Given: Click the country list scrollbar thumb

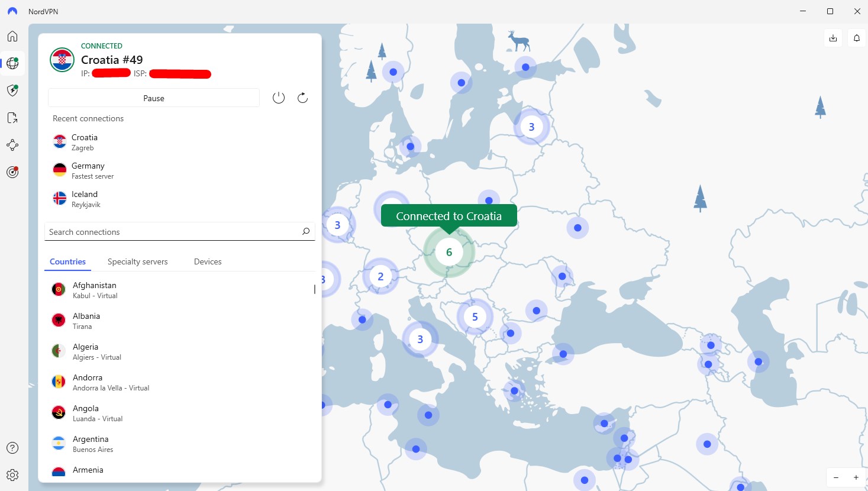Looking at the screenshot, I should pyautogui.click(x=315, y=289).
